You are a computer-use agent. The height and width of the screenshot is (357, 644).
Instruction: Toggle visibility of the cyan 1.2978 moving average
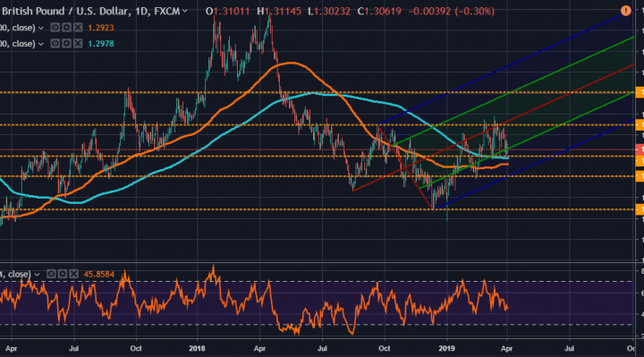(x=55, y=44)
